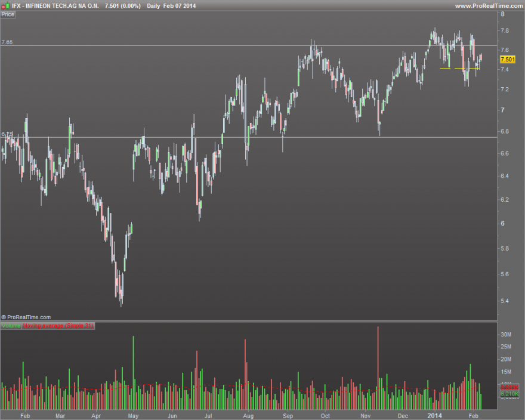Viewport: 525px width, 420px height.
Task: Click the 30M label on volume axis
Action: pos(506,334)
